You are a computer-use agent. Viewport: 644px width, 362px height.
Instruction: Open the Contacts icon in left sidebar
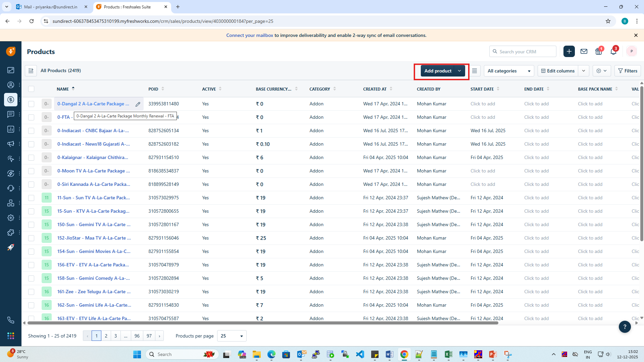tap(11, 85)
